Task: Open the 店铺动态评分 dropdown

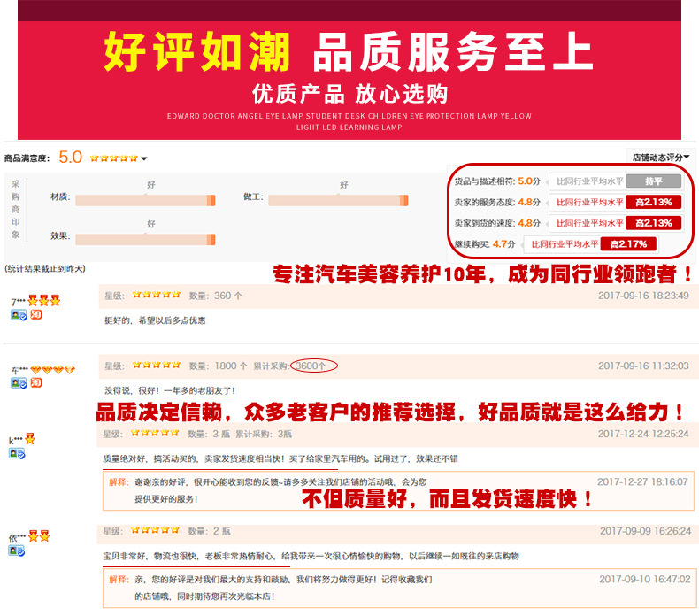Action: (661, 157)
